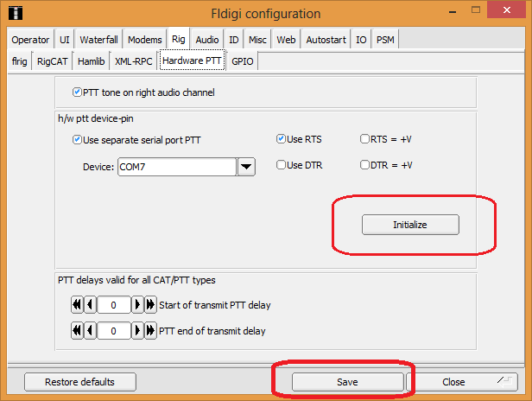Switch to the Hamlib sub-tab

[92, 61]
